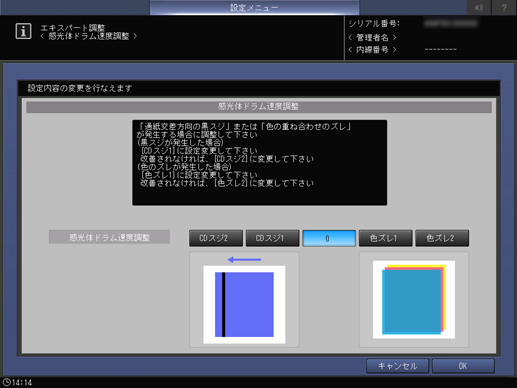Click the 14:14 time display
The height and width of the screenshot is (388, 517).
[x=22, y=382]
